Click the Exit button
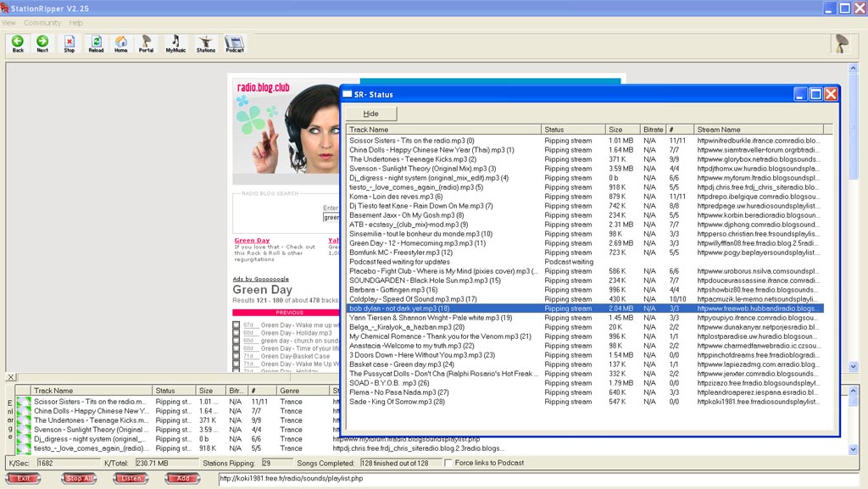The width and height of the screenshot is (868, 489). point(23,479)
